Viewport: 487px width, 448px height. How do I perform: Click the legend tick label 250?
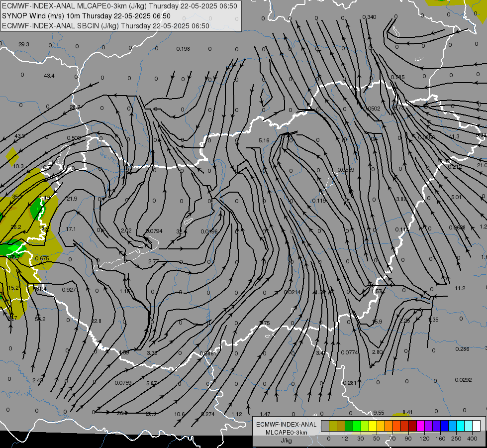pos(456,439)
